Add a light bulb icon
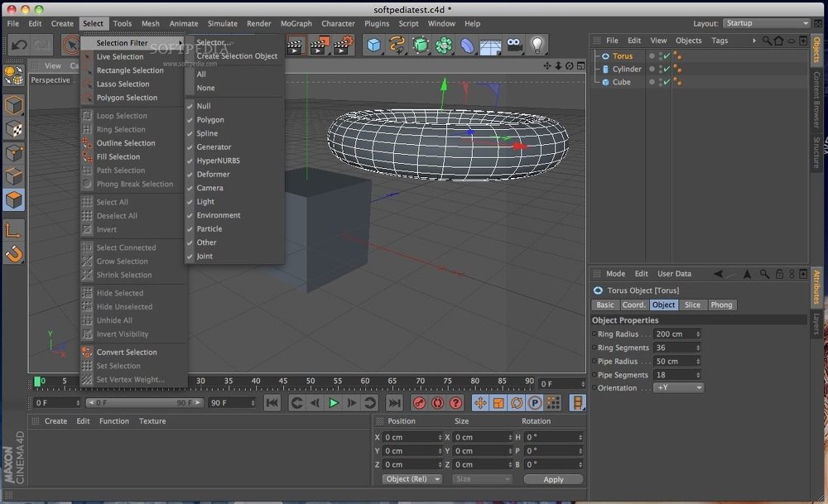This screenshot has width=828, height=504. tap(537, 46)
